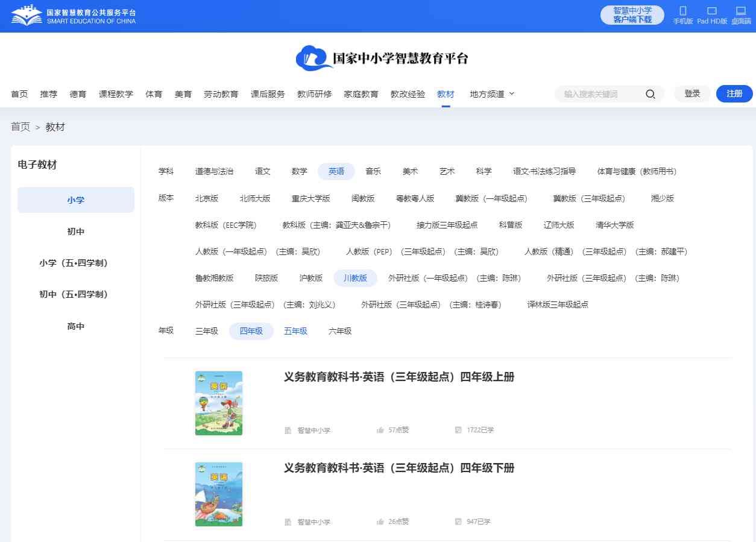Go to the 教师研修 navigation tab

coord(314,94)
